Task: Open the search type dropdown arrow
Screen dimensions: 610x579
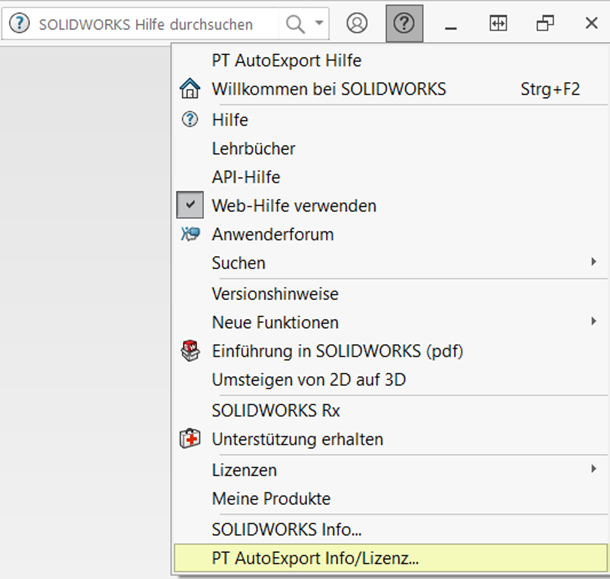Action: [x=319, y=23]
